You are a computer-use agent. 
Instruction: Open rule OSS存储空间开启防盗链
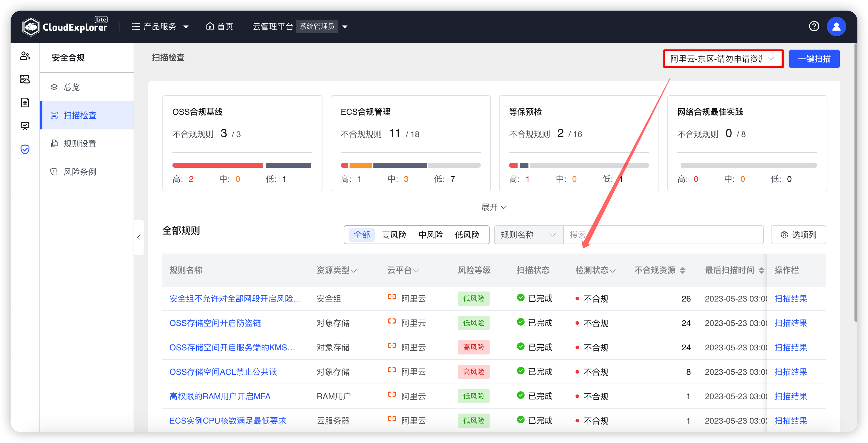tap(215, 323)
